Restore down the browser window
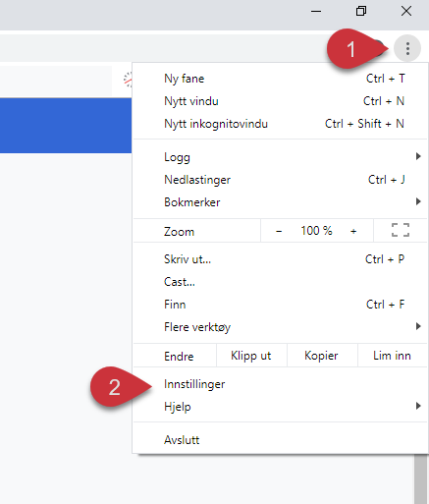The image size is (429, 504). pos(361,11)
